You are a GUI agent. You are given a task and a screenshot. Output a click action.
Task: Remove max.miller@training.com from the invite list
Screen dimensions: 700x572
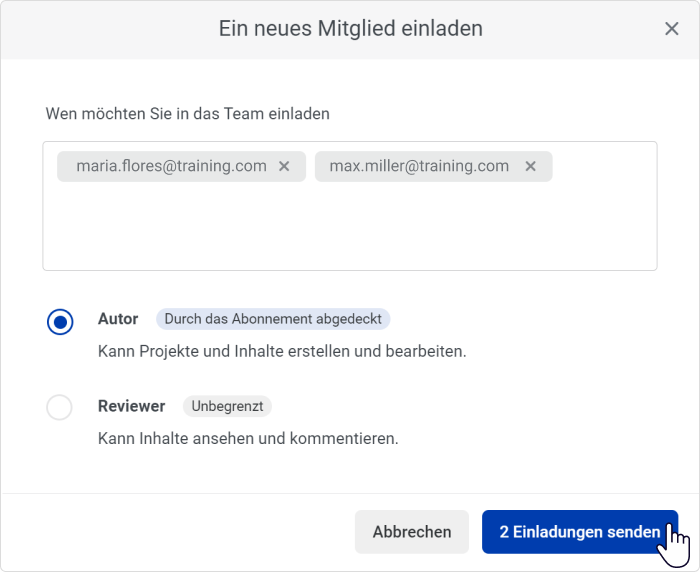pyautogui.click(x=530, y=166)
